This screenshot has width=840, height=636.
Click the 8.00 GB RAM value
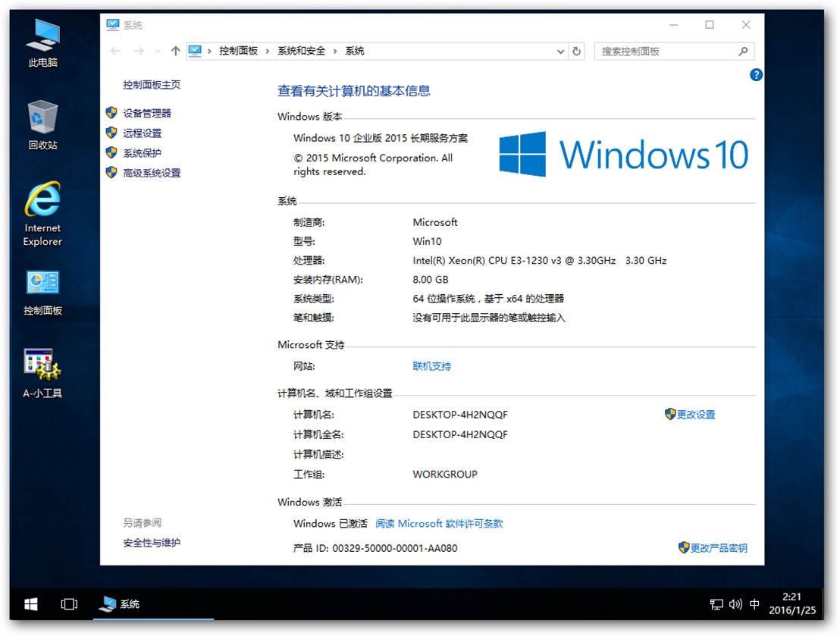coord(430,280)
